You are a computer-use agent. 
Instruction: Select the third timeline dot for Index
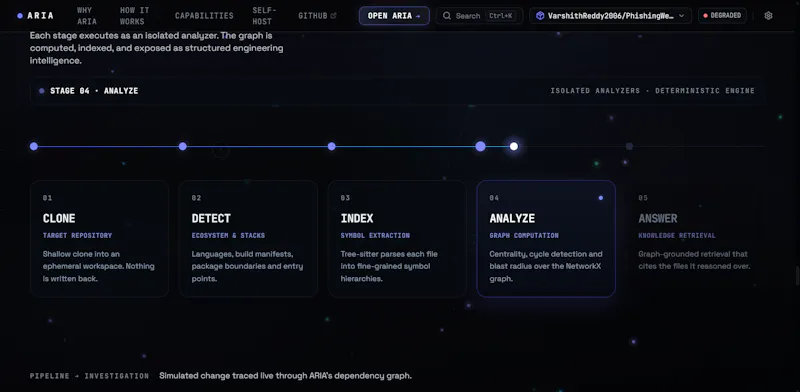pyautogui.click(x=332, y=146)
